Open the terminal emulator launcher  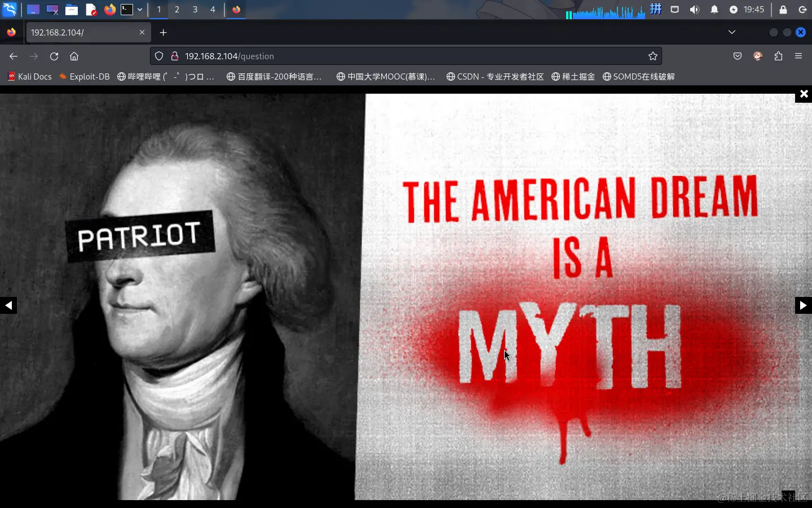pyautogui.click(x=127, y=10)
